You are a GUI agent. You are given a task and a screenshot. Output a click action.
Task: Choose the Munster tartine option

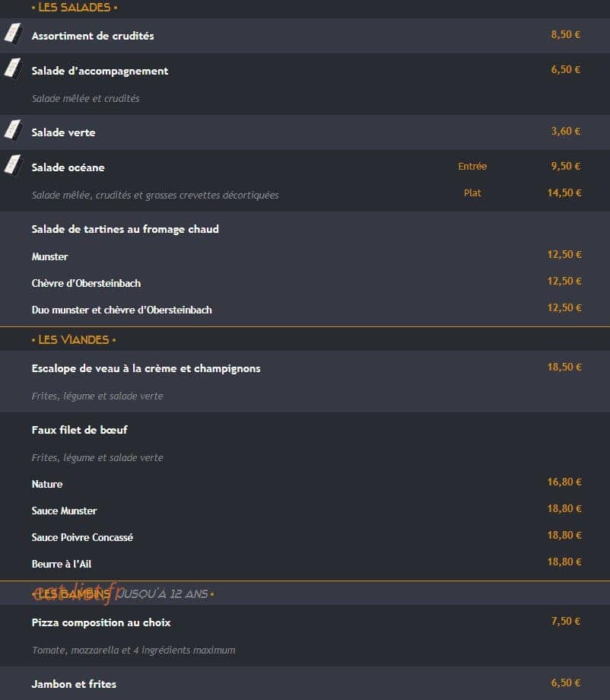[49, 256]
